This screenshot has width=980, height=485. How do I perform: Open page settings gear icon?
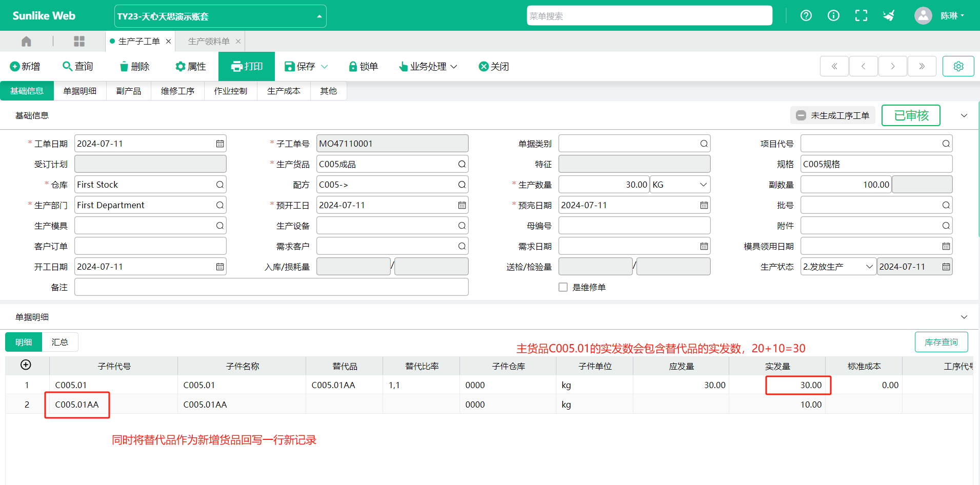[x=958, y=66]
